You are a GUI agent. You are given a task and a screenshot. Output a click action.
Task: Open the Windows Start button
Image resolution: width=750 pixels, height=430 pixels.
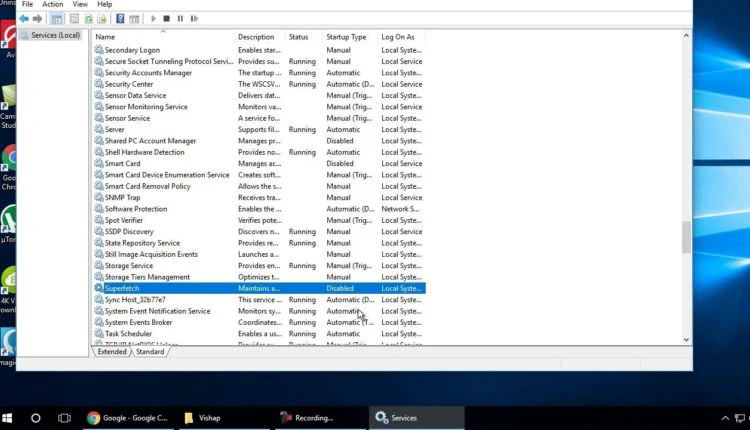[7, 418]
